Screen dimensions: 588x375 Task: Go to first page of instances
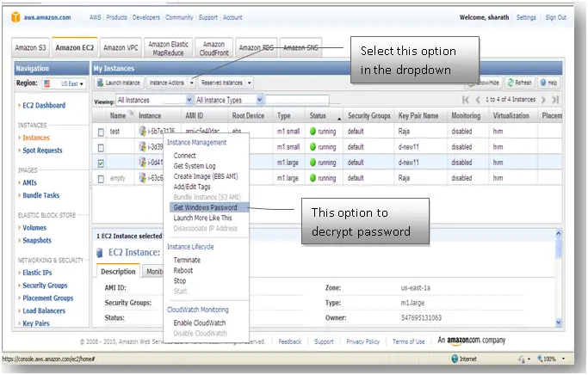point(466,100)
